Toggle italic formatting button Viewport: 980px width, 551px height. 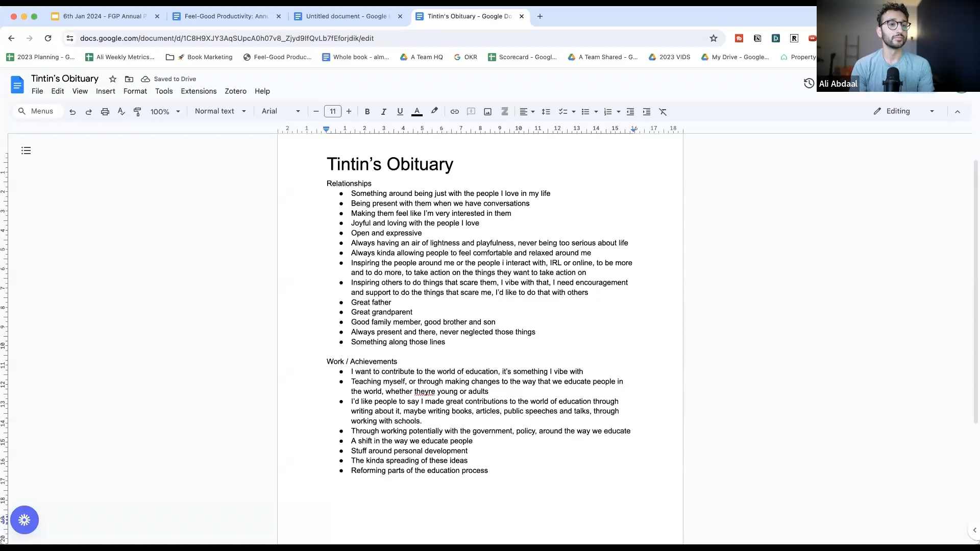(x=383, y=112)
